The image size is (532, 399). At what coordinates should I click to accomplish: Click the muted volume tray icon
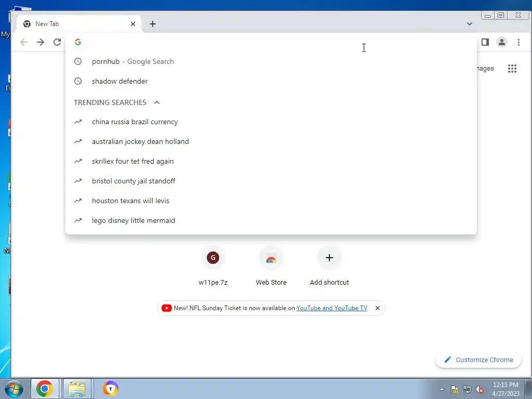pyautogui.click(x=480, y=389)
